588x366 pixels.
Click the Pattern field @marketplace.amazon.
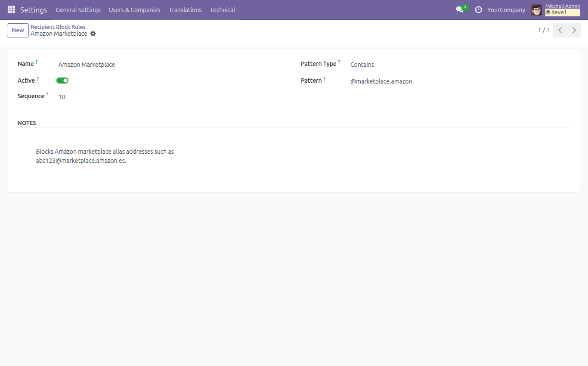click(x=460, y=81)
